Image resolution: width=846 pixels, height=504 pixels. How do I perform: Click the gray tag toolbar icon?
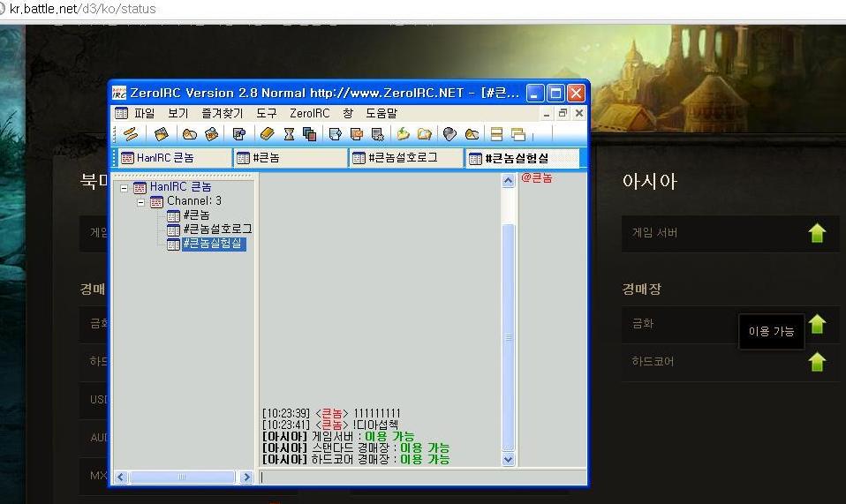[x=449, y=133]
